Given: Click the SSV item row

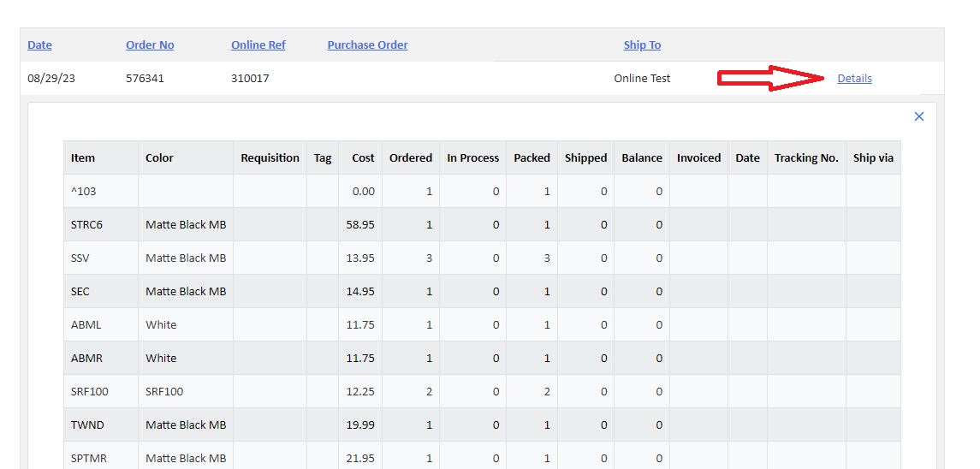Looking at the screenshot, I should [80, 258].
